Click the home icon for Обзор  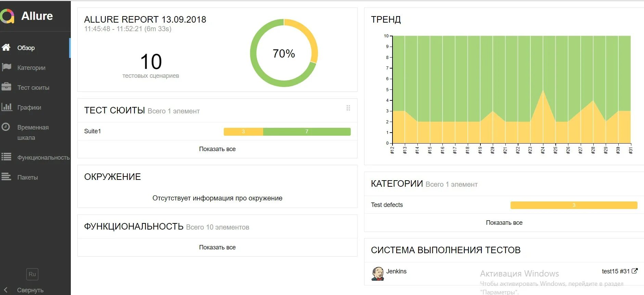pos(6,47)
